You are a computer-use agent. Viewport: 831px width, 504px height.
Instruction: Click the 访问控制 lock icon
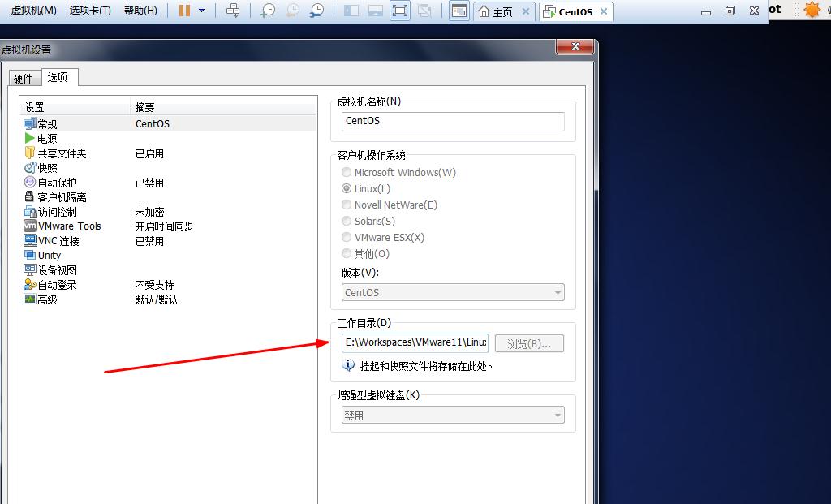(30, 212)
